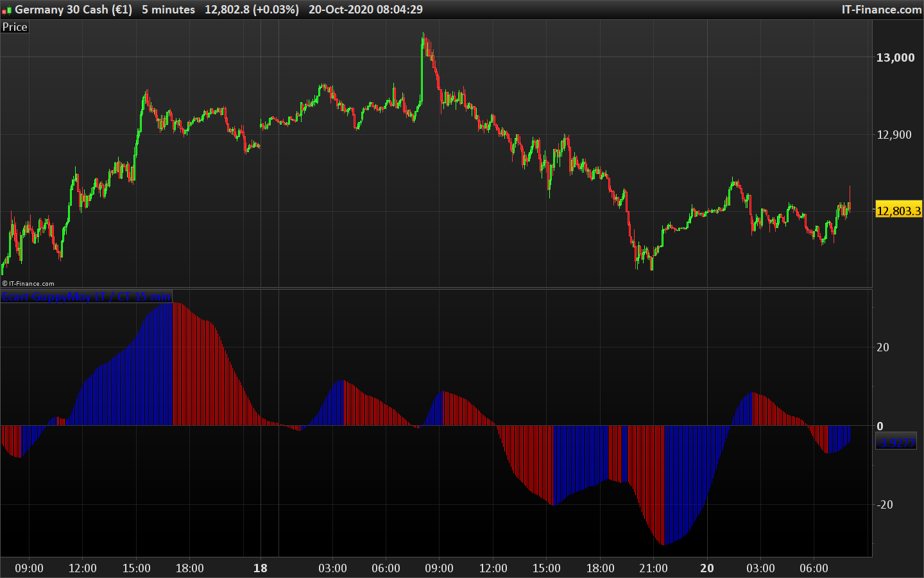This screenshot has height=578, width=924.
Task: Click the 09:00 time label before day 18
Action: (x=30, y=568)
